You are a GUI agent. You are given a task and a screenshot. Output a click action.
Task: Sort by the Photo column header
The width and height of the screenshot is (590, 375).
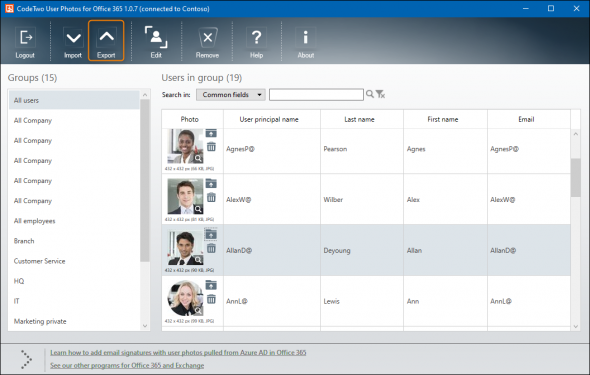(192, 119)
